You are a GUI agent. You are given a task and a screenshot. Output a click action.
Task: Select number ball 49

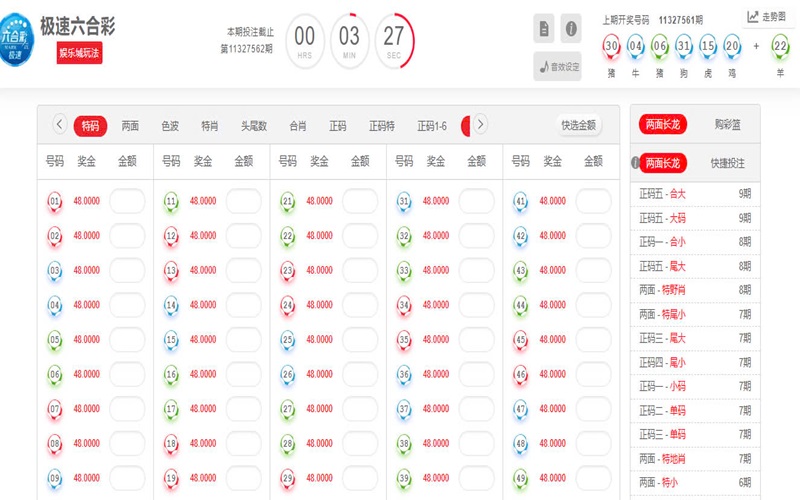point(520,479)
